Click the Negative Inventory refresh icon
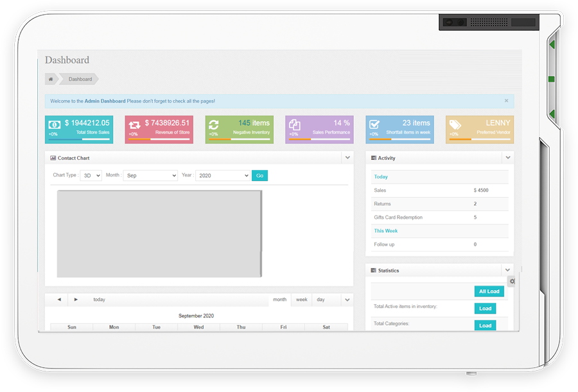 215,125
